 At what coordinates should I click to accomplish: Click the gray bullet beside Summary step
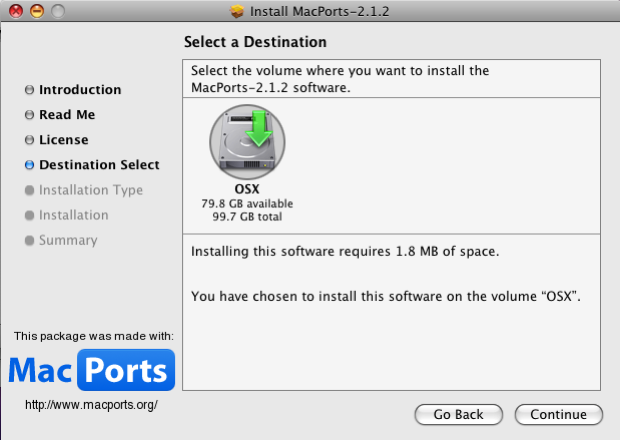(29, 240)
